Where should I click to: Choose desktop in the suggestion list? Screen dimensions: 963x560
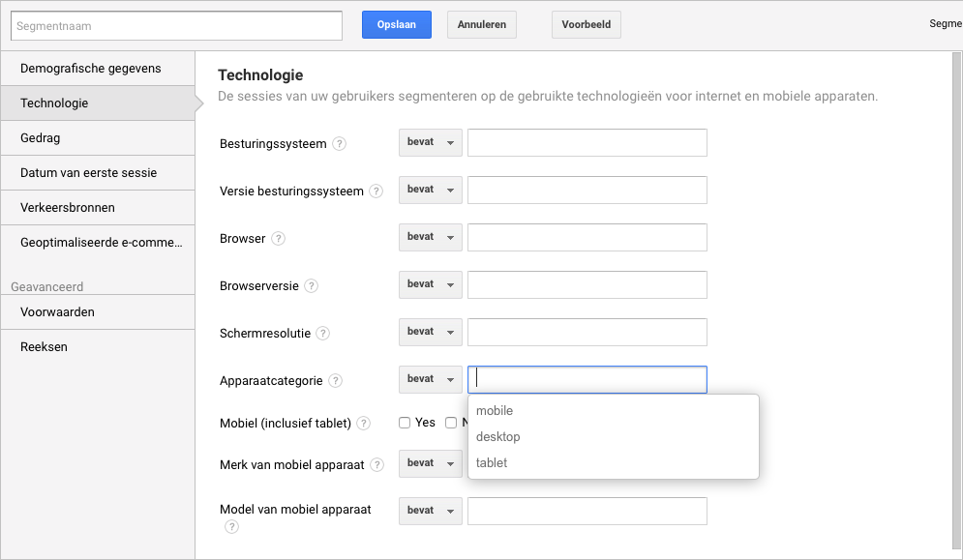coord(498,437)
